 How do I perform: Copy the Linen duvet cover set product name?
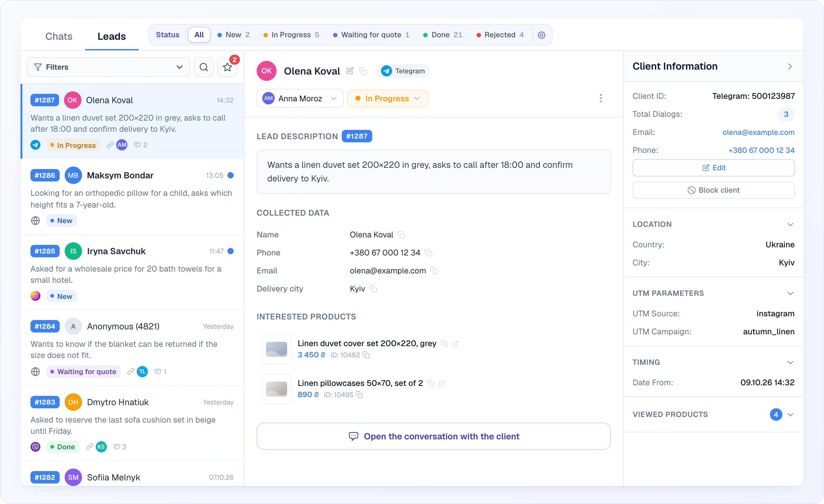(x=444, y=343)
